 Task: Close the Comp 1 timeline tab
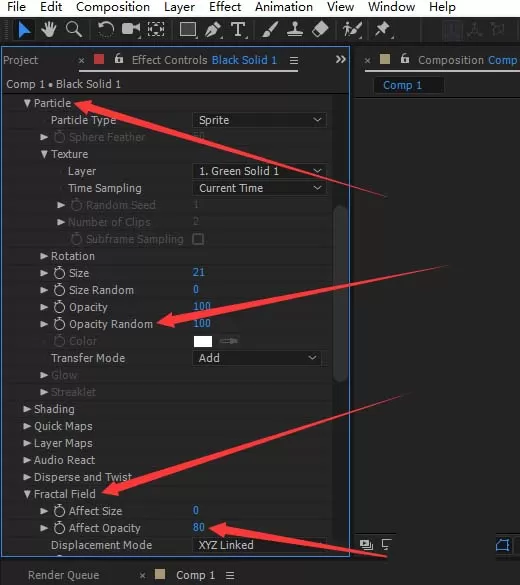click(x=142, y=576)
